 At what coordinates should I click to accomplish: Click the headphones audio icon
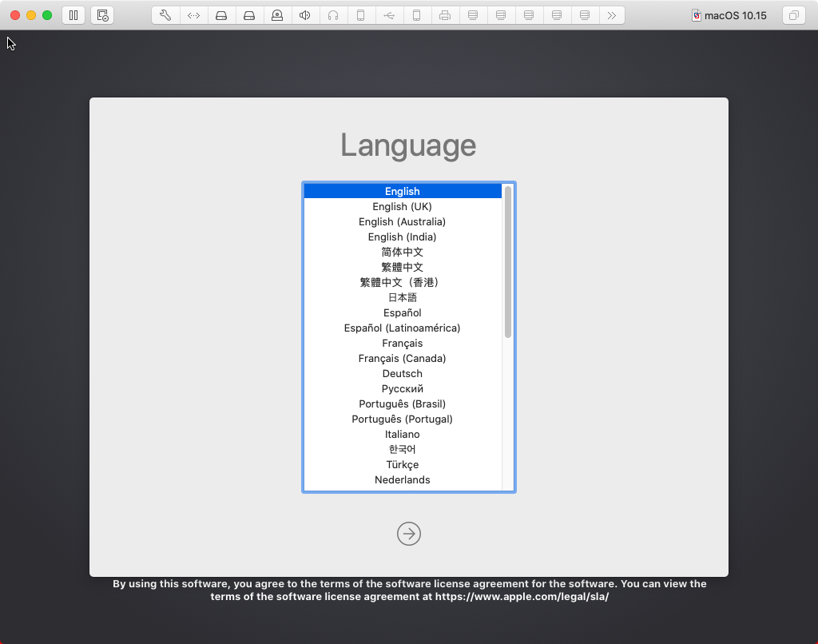[x=333, y=14]
